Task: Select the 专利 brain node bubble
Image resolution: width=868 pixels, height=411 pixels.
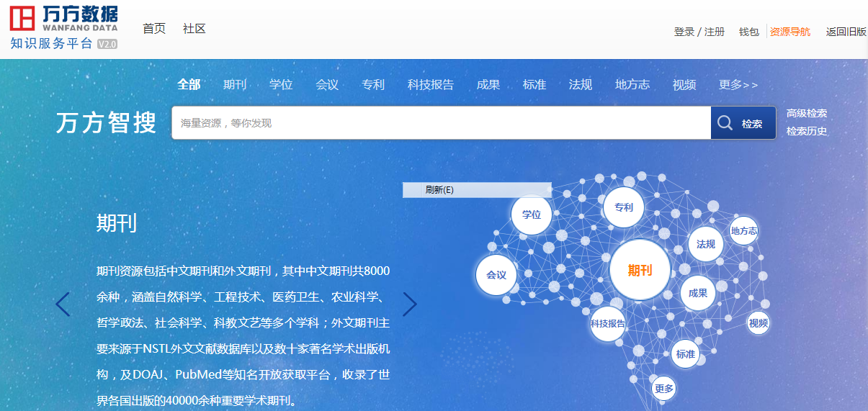Action: coord(623,207)
